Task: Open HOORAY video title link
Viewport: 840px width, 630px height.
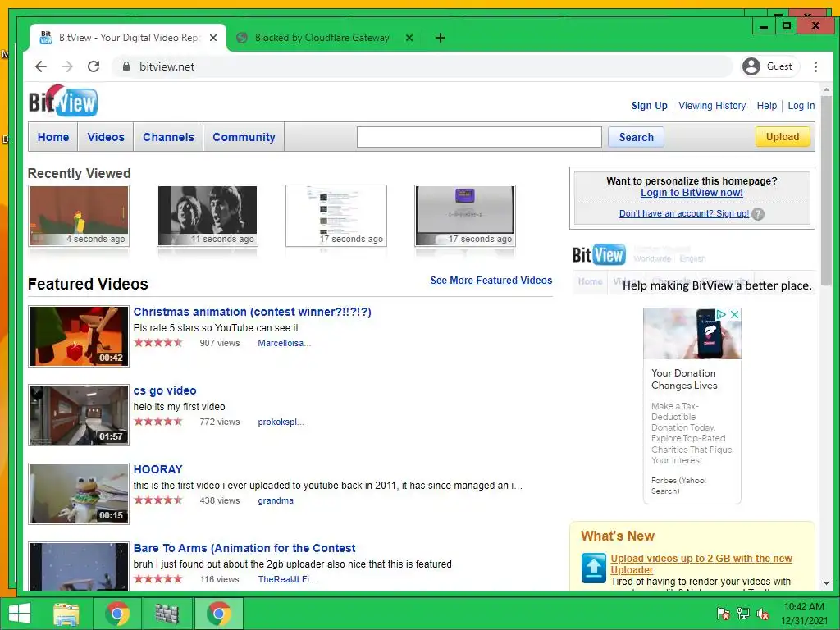Action: (x=158, y=469)
